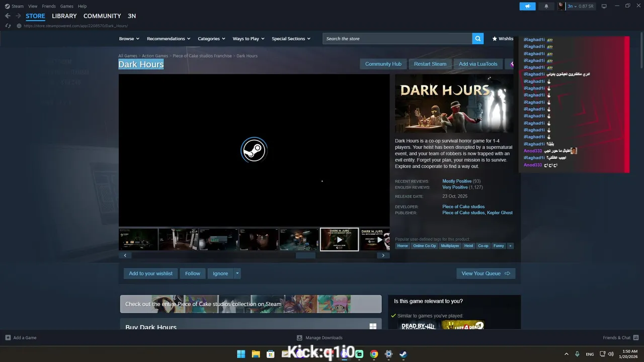Expand the Ways to Play dropdown
Viewport: 644px width, 362px height.
pyautogui.click(x=248, y=39)
